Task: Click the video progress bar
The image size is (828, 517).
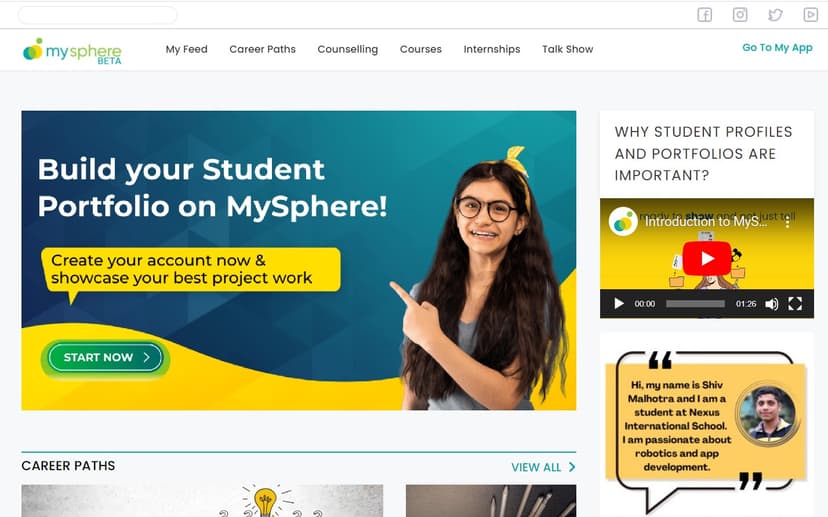Action: (x=695, y=304)
